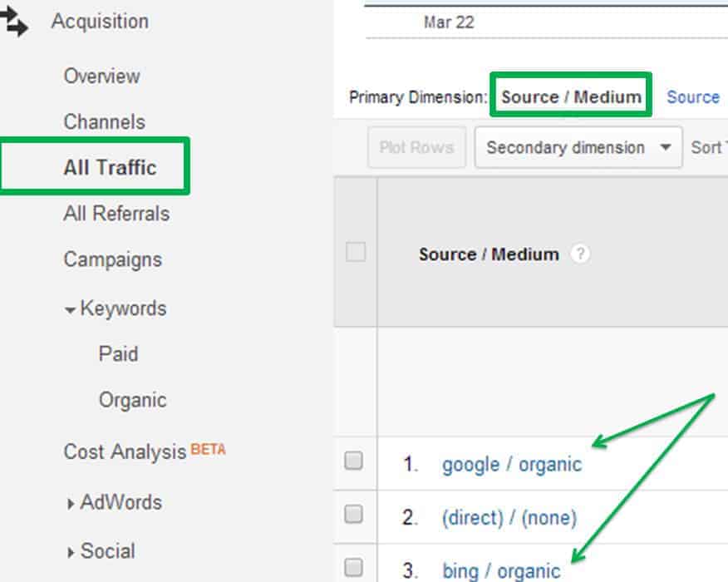
Task: Select All Traffic in sidebar
Action: [110, 167]
